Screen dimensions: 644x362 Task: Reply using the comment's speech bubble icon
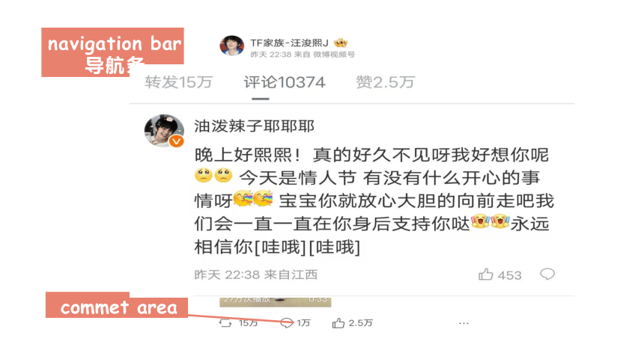tap(547, 274)
